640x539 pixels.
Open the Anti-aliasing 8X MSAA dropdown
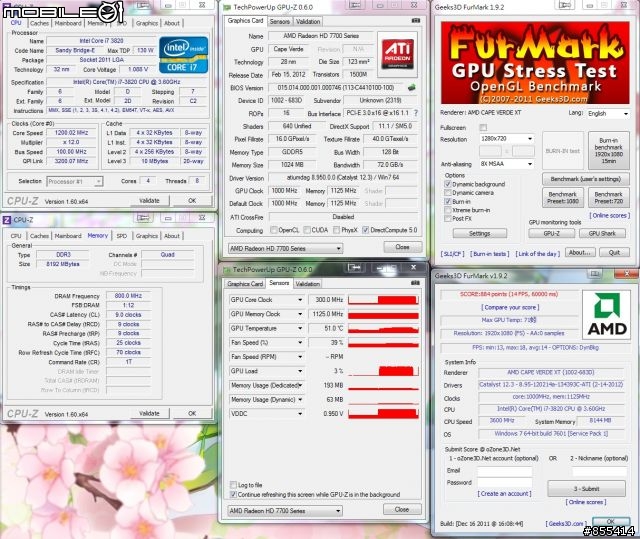[507, 164]
